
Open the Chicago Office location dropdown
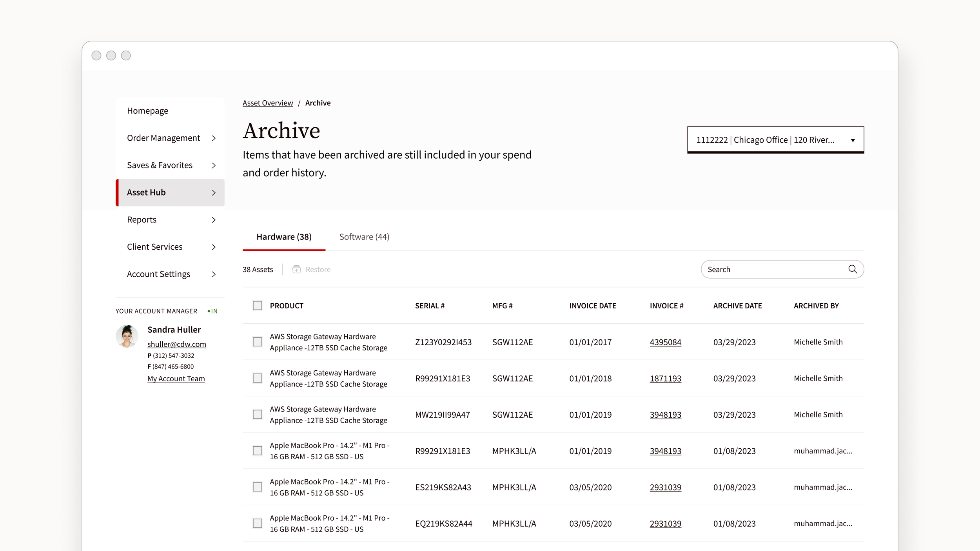pyautogui.click(x=775, y=140)
